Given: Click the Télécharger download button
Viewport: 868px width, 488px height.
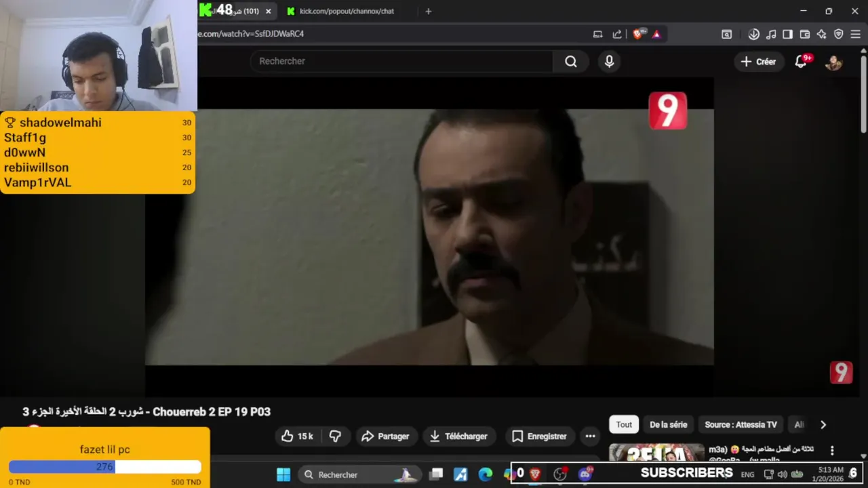Looking at the screenshot, I should [x=458, y=436].
